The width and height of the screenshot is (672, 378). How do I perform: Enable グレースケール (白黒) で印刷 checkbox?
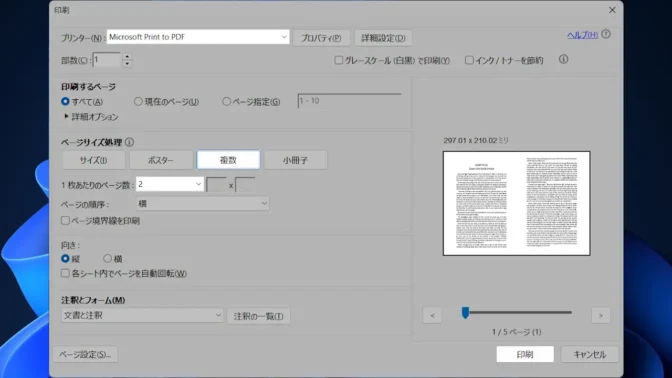pyautogui.click(x=339, y=60)
